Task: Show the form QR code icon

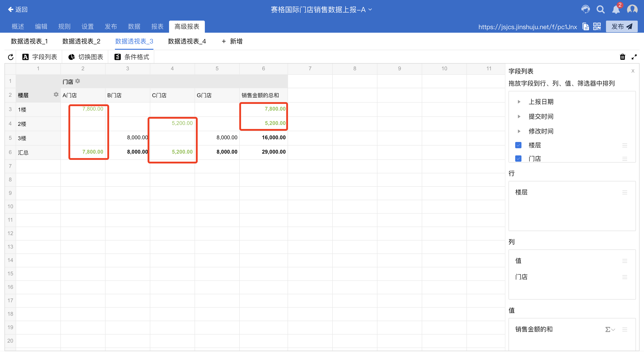Action: coord(597,27)
